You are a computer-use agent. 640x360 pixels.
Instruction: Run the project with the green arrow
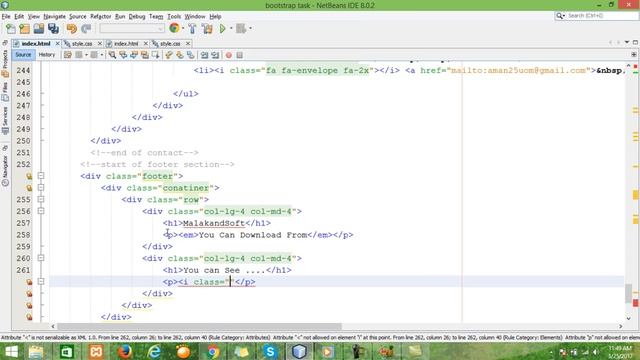tap(222, 29)
